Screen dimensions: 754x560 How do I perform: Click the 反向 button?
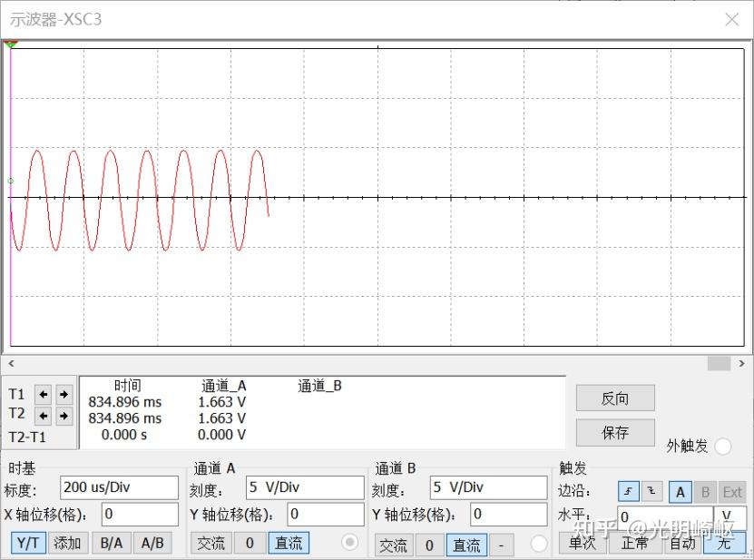coord(615,398)
